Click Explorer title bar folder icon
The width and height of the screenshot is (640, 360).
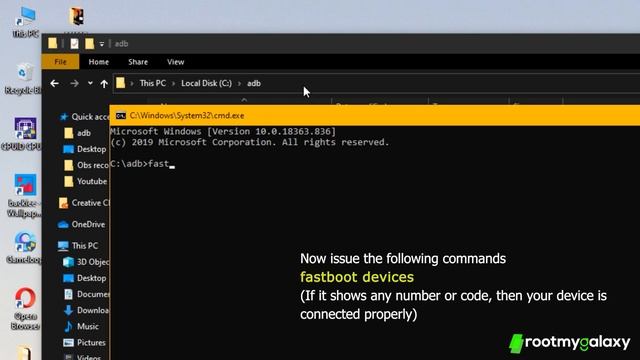pos(53,43)
